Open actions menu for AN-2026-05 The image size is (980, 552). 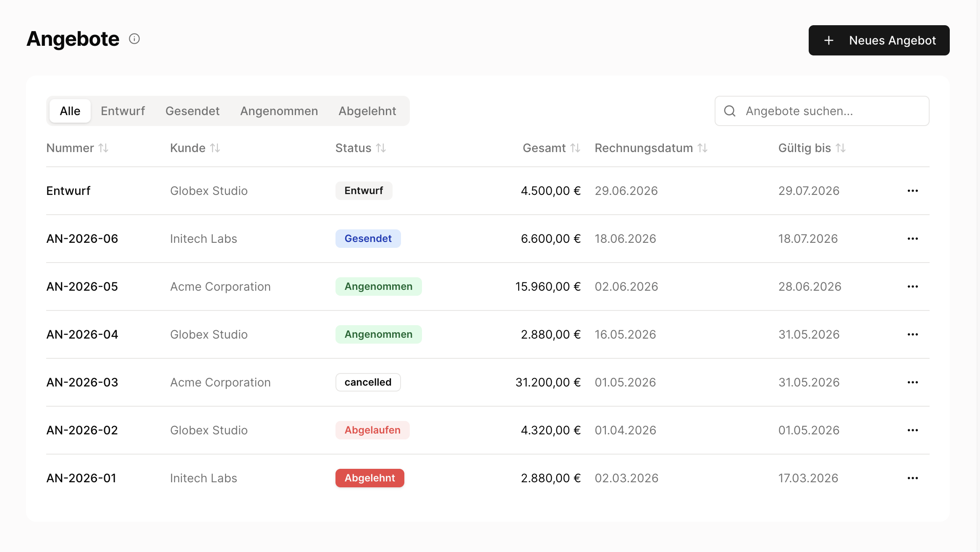click(x=913, y=287)
